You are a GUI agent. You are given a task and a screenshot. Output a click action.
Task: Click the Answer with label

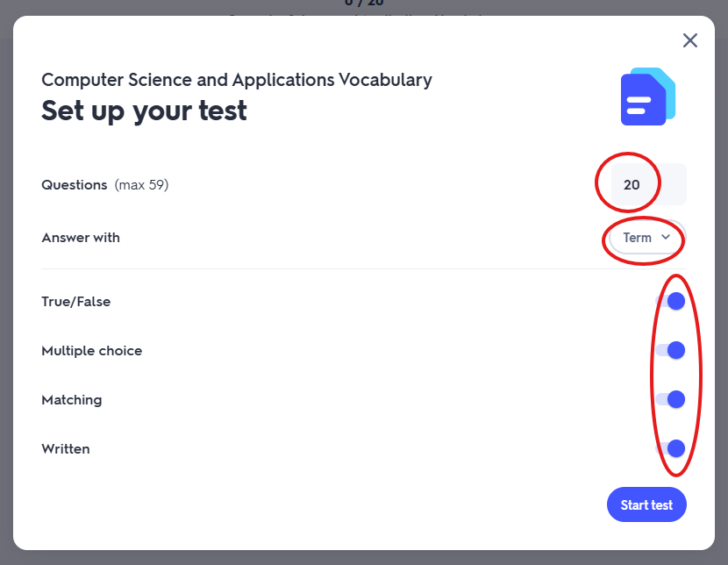click(81, 238)
